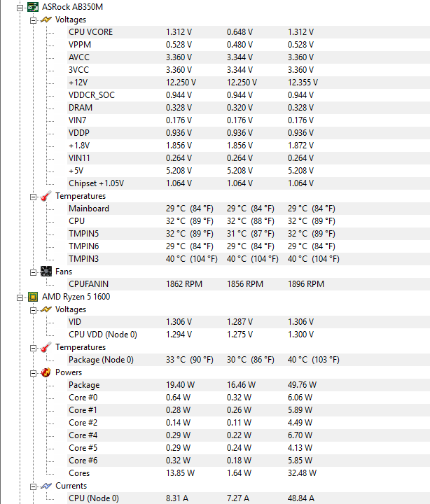
Task: Click the Ryzen Temperatures thermometer icon
Action: click(46, 347)
